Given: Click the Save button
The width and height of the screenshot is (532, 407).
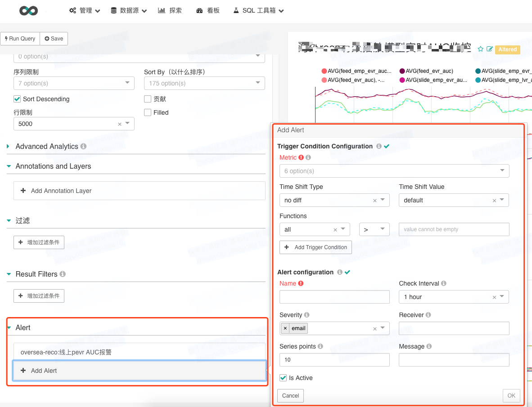Looking at the screenshot, I should click(54, 39).
